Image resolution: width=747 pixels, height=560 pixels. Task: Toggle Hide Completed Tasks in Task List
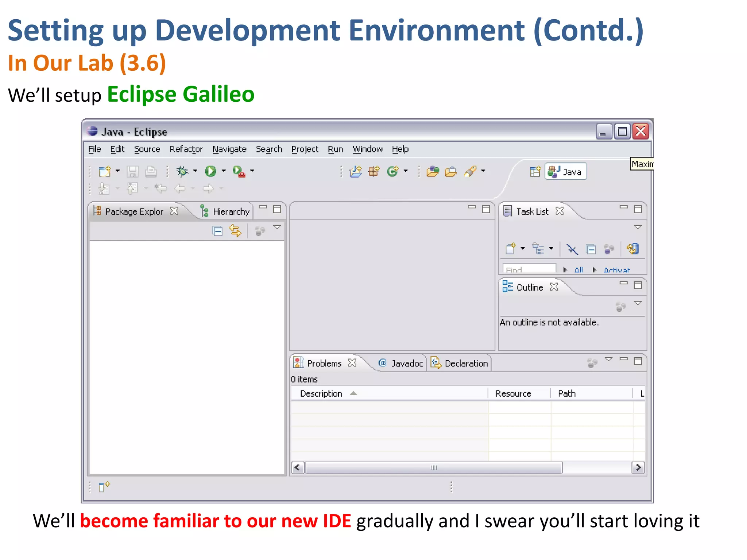coord(572,249)
